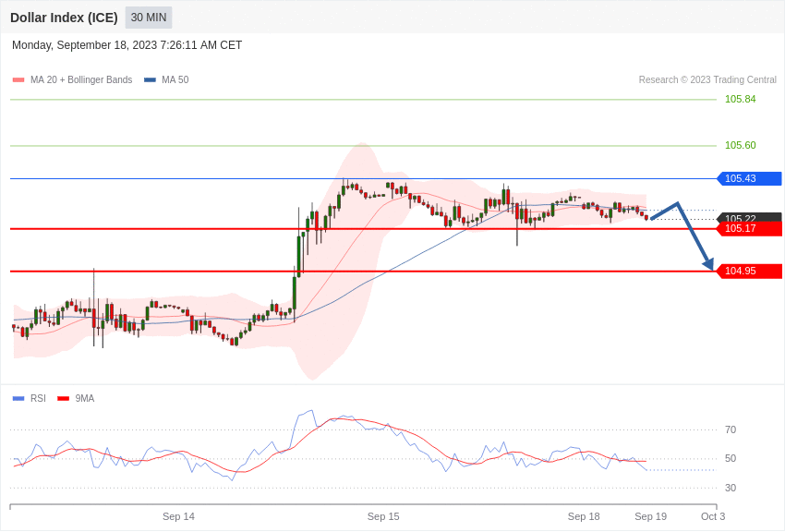Click the MA 50 blue legend swatch
785x532 pixels.
click(x=150, y=80)
